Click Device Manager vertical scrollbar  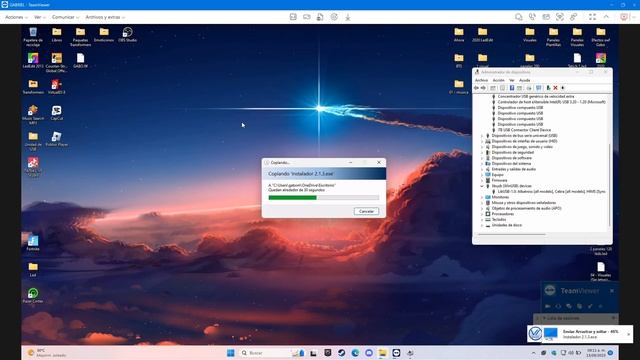pos(609,184)
